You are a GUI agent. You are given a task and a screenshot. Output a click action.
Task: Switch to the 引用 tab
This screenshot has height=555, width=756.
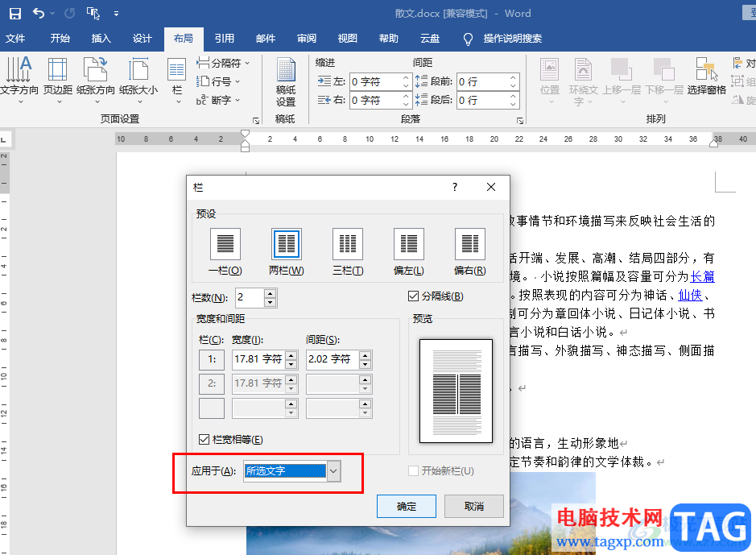tap(224, 39)
